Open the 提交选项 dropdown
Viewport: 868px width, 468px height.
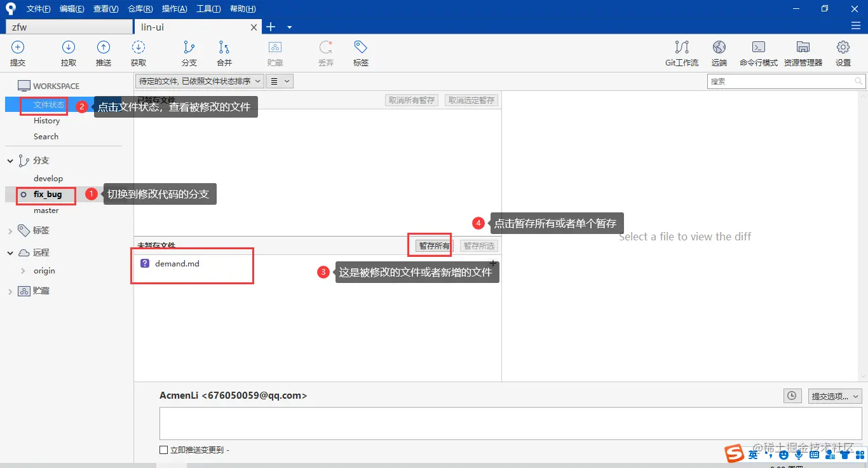(834, 396)
